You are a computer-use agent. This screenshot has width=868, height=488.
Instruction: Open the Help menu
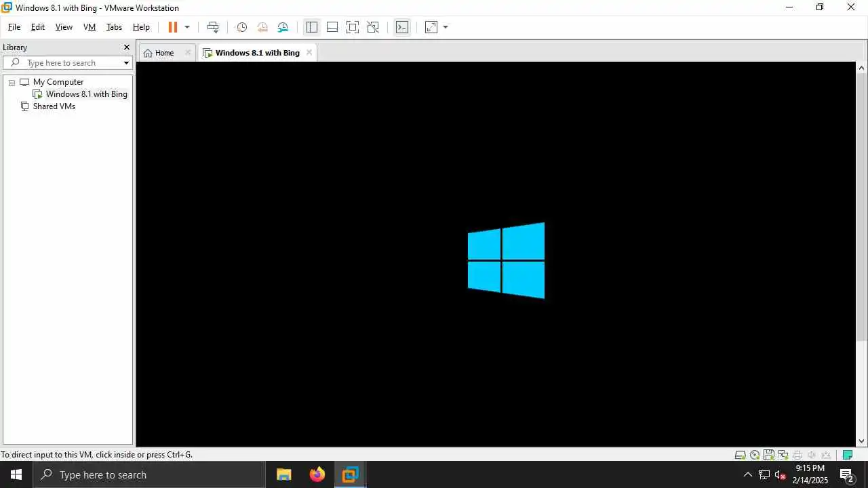[x=141, y=27]
